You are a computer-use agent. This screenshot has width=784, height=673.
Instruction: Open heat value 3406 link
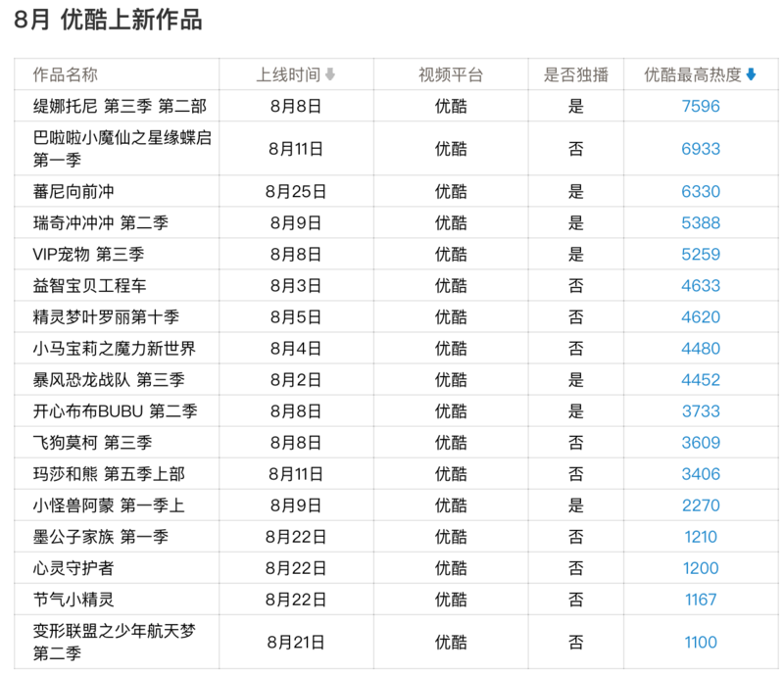coord(701,474)
